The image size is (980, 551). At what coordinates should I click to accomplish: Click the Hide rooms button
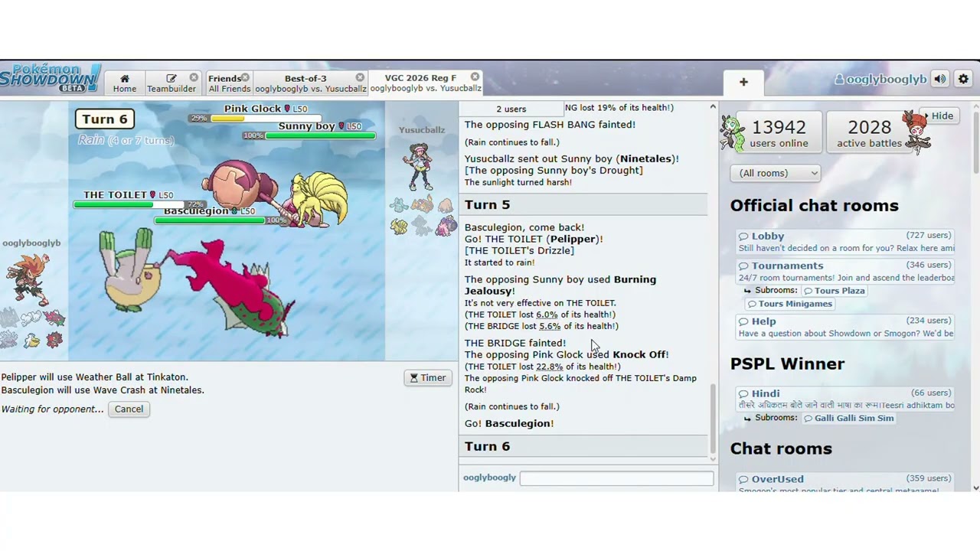point(939,116)
